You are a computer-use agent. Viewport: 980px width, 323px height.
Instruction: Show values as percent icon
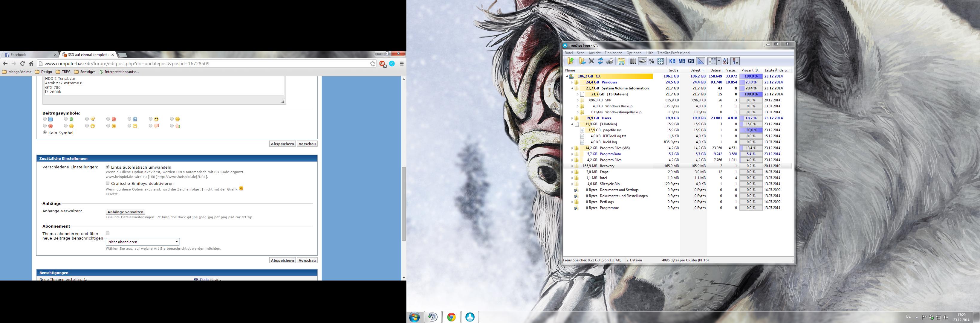pyautogui.click(x=652, y=61)
